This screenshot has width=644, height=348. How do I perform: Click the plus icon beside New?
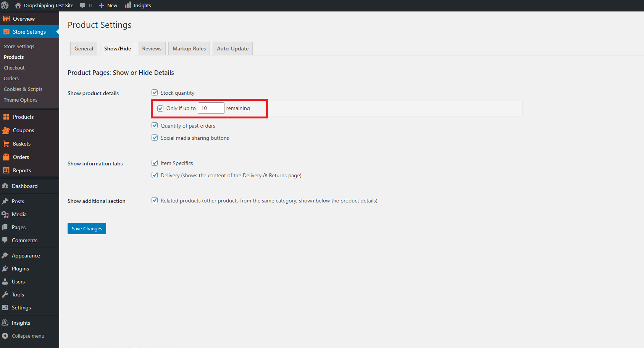pos(102,6)
